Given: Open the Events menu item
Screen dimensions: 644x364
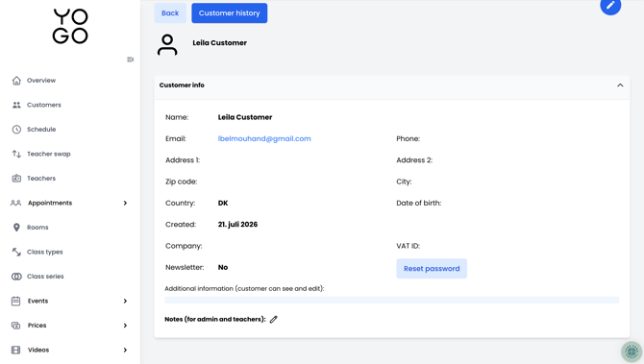Looking at the screenshot, I should click(37, 302).
